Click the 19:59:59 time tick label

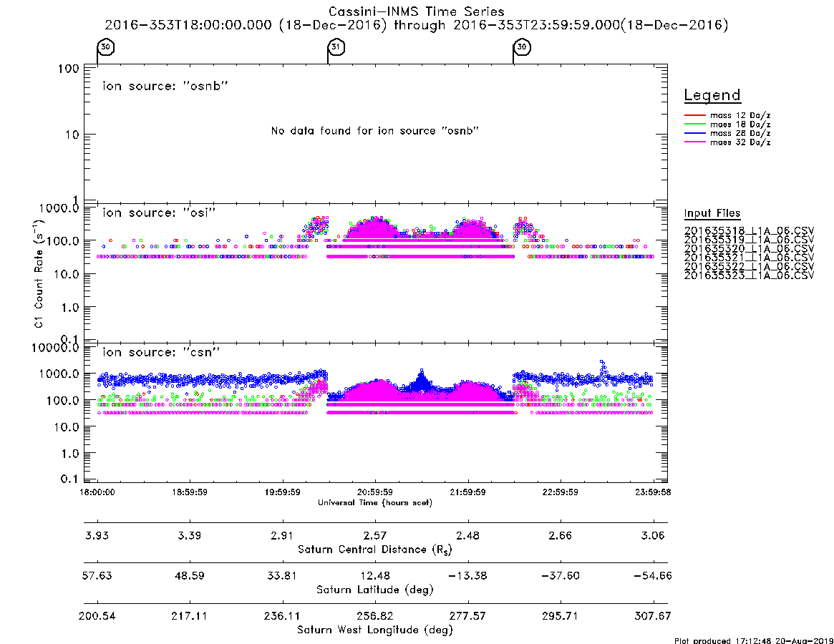tap(283, 492)
